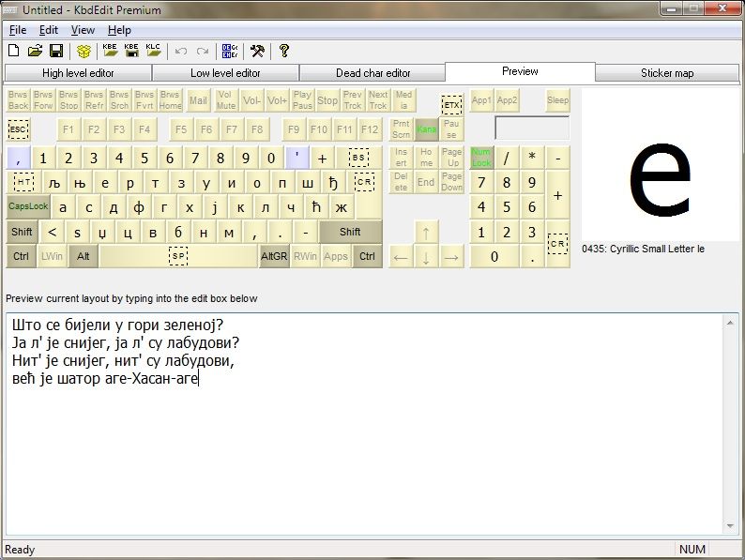This screenshot has height=560, width=745.
Task: Toggle the Num Lock key on numpad
Action: click(x=481, y=157)
